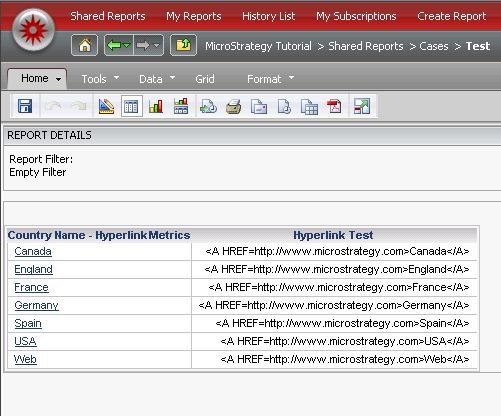
Task: Click the MicroStrategy red logo icon
Action: (33, 30)
